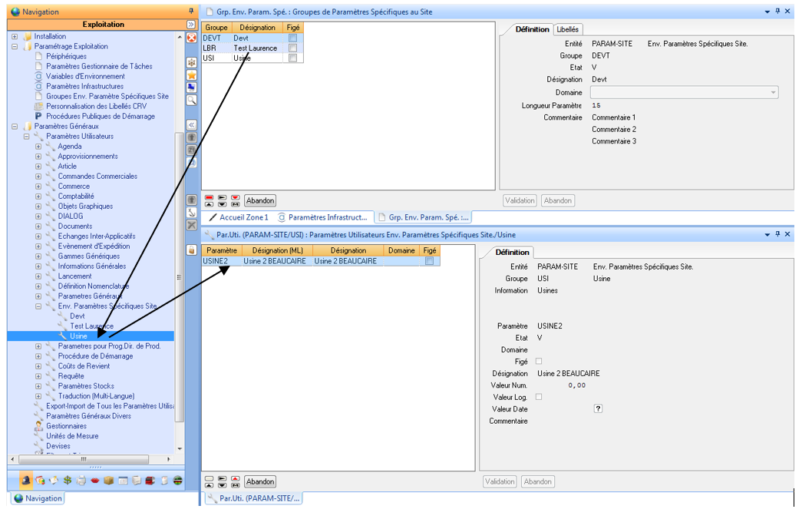
Task: Check the Valeur Log. checkbox
Action: 538,397
